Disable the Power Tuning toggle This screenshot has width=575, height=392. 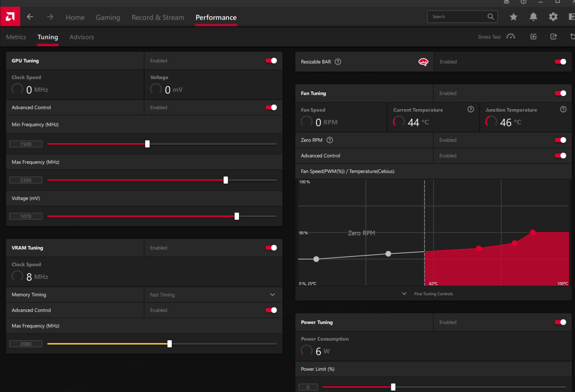click(x=561, y=322)
